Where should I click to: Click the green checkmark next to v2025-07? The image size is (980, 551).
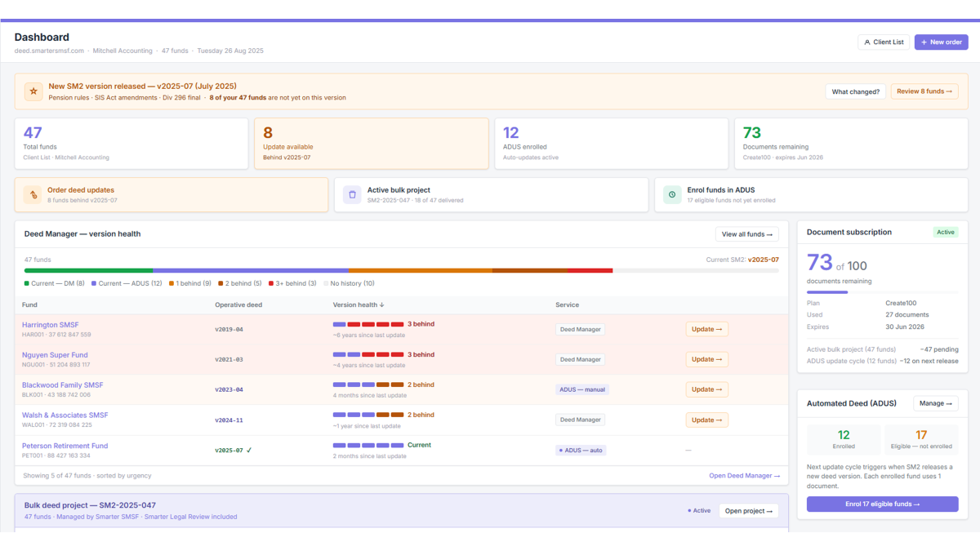coord(249,450)
